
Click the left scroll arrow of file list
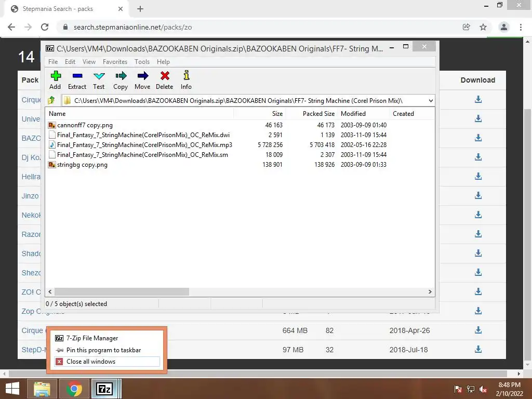[x=50, y=292]
